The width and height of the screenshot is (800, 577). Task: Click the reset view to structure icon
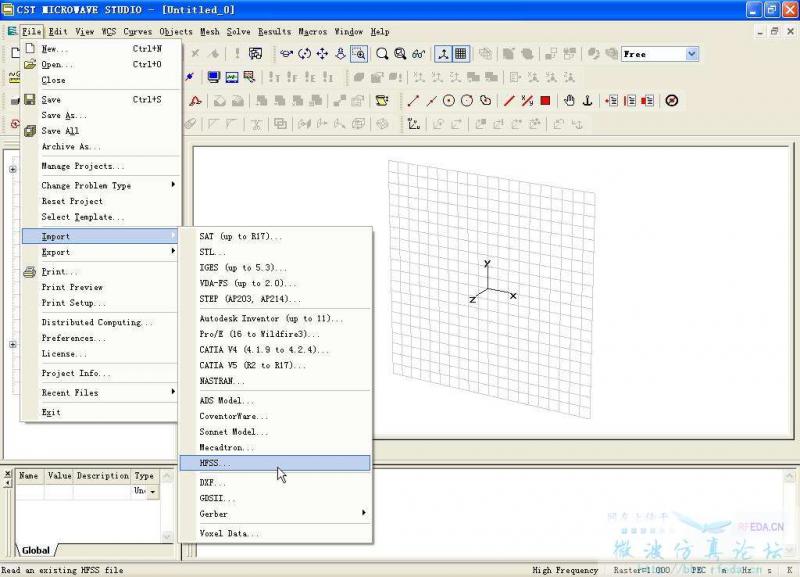[400, 54]
